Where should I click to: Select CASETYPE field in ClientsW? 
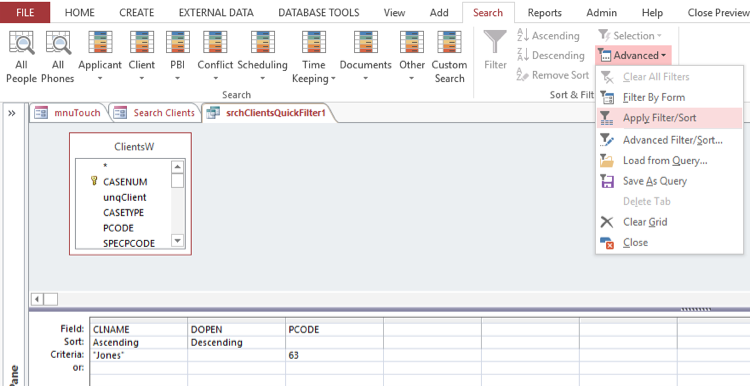tap(123, 213)
